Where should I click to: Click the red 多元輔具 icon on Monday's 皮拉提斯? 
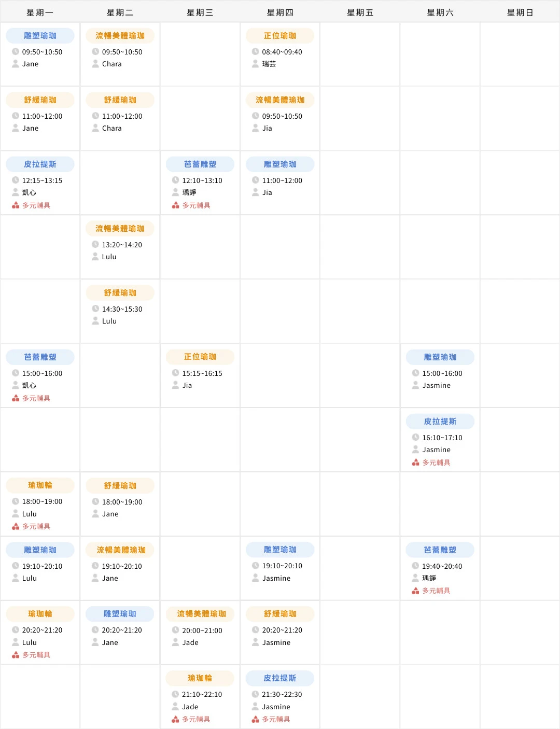tap(15, 204)
